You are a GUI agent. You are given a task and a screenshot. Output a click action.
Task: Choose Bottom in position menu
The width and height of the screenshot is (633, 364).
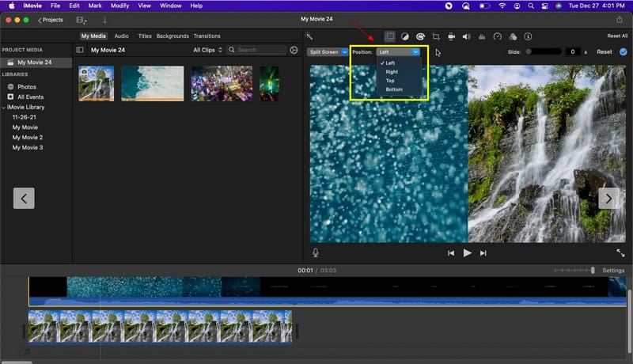tap(394, 89)
